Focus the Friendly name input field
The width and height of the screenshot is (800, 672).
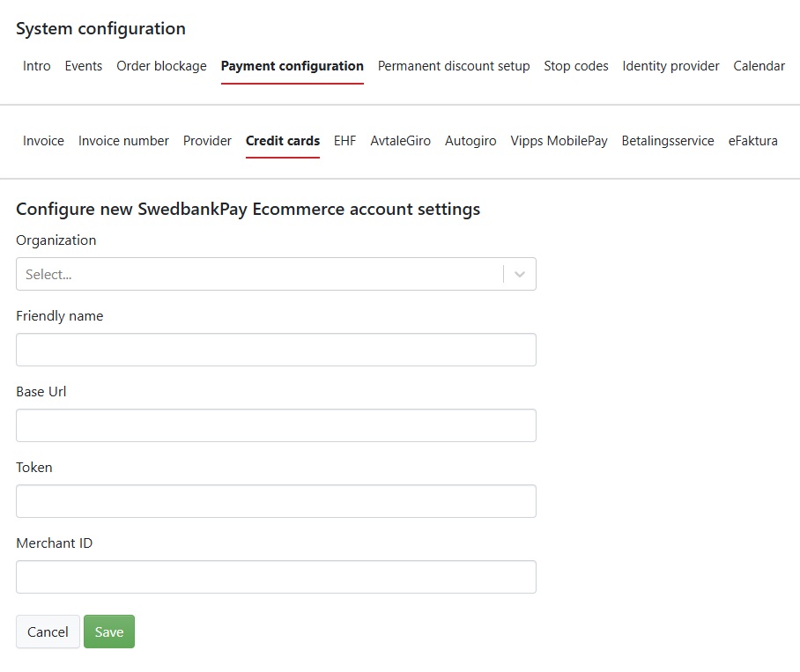coord(276,350)
